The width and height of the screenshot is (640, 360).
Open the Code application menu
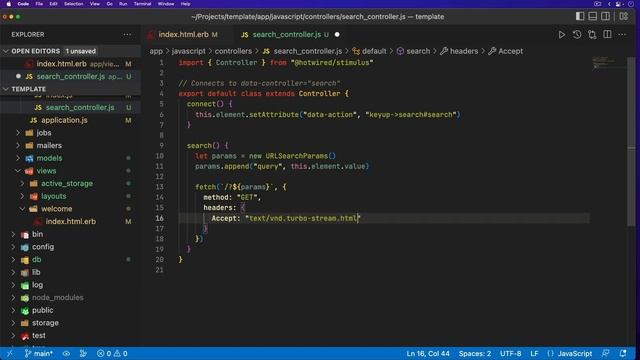[23, 4]
